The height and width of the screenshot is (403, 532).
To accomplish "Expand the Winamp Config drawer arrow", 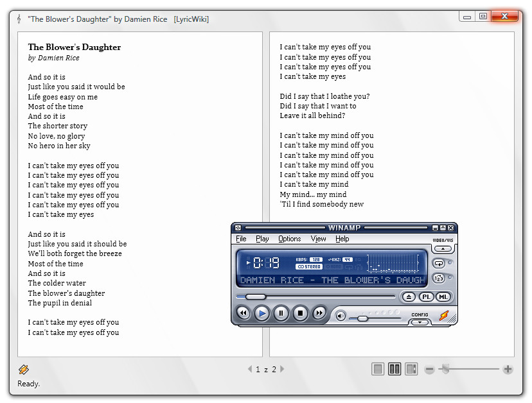I will tap(420, 322).
